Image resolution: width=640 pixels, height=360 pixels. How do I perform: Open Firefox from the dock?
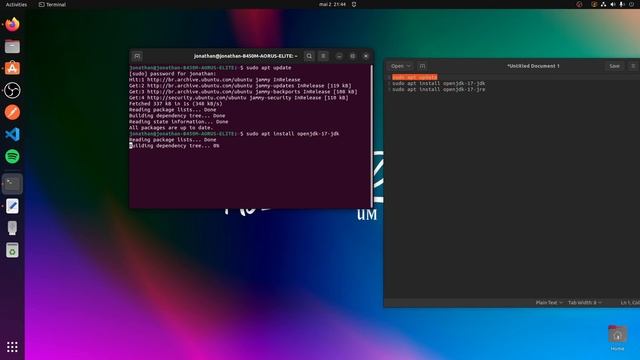12,24
